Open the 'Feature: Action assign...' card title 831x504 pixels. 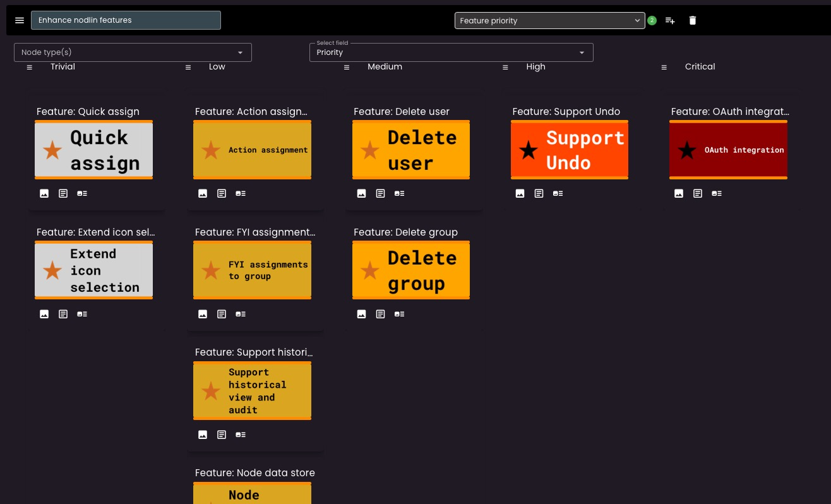click(251, 112)
